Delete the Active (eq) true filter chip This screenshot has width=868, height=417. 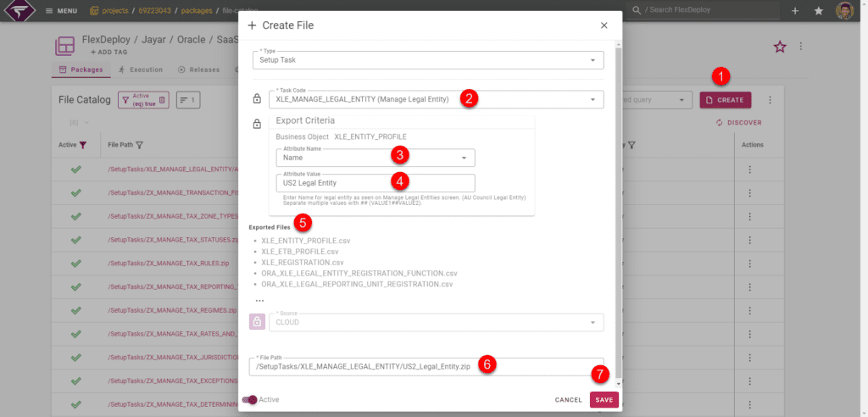point(162,100)
